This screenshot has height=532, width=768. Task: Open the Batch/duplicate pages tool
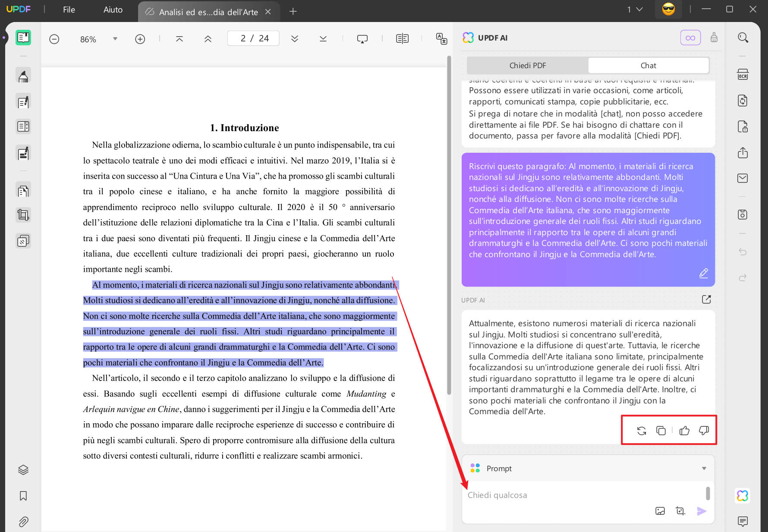pyautogui.click(x=23, y=241)
